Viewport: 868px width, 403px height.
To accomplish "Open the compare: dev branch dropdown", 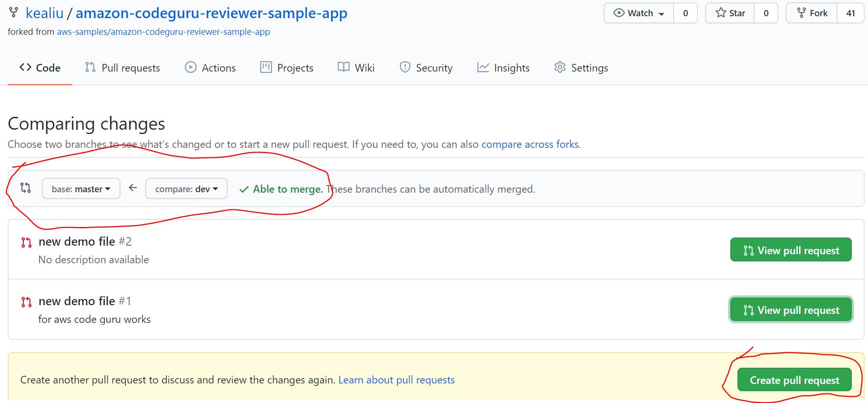I will pos(186,188).
